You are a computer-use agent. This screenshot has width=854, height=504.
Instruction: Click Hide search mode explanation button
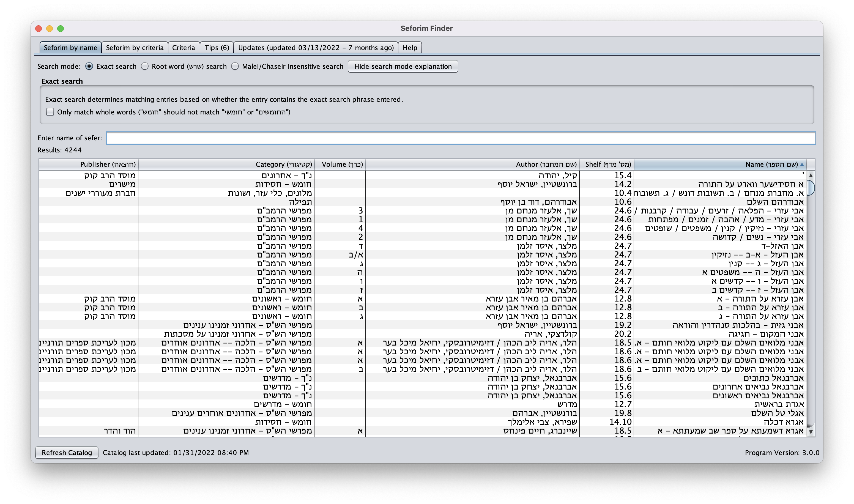(403, 66)
